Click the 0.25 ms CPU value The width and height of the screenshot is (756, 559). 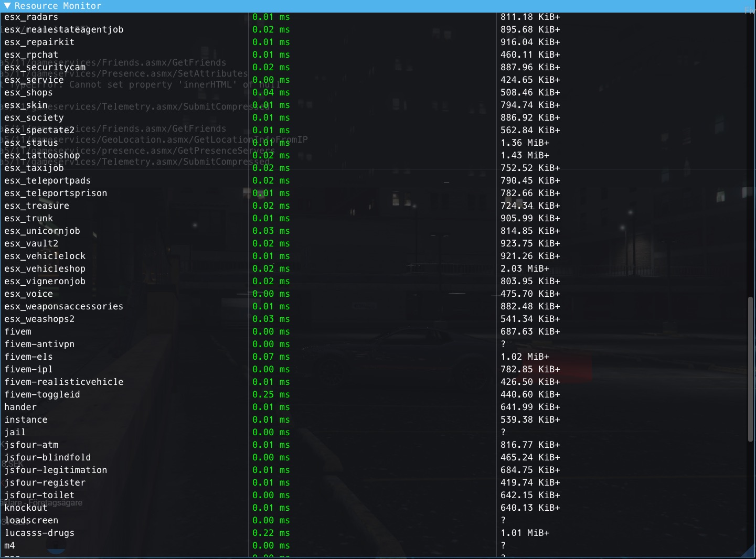(x=271, y=395)
